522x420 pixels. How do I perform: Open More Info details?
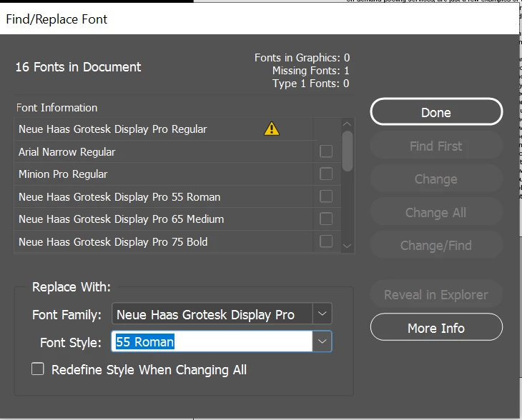coord(436,328)
